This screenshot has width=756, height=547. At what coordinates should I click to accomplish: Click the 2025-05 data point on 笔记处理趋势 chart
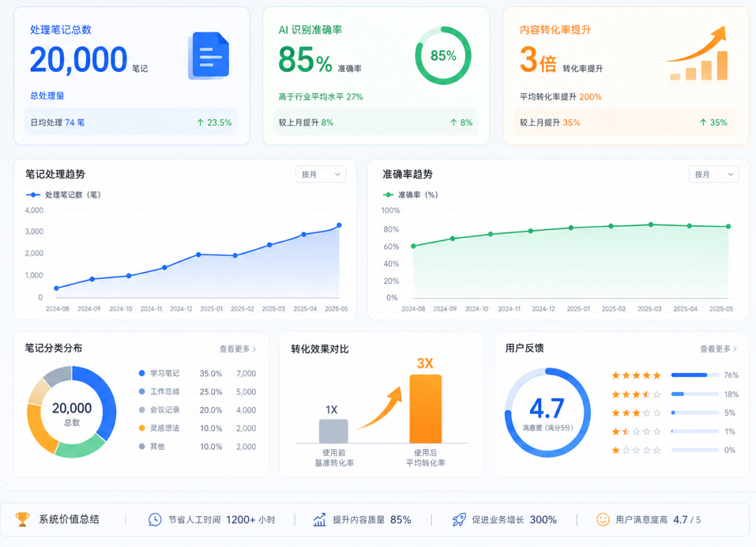point(339,225)
